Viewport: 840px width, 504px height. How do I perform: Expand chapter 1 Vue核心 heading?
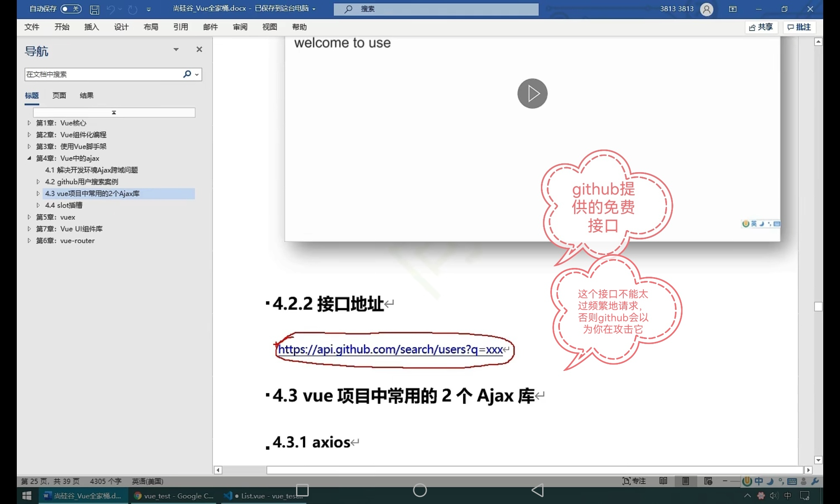pyautogui.click(x=29, y=123)
